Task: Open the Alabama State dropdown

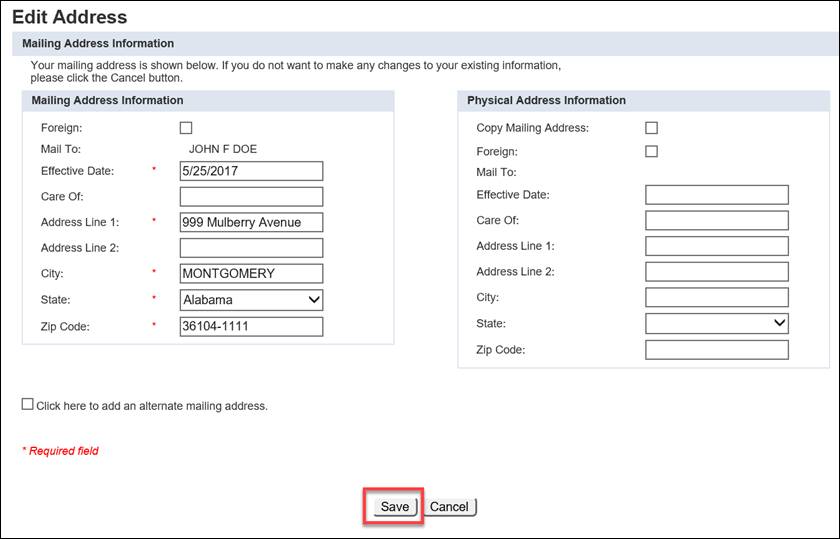Action: 251,300
